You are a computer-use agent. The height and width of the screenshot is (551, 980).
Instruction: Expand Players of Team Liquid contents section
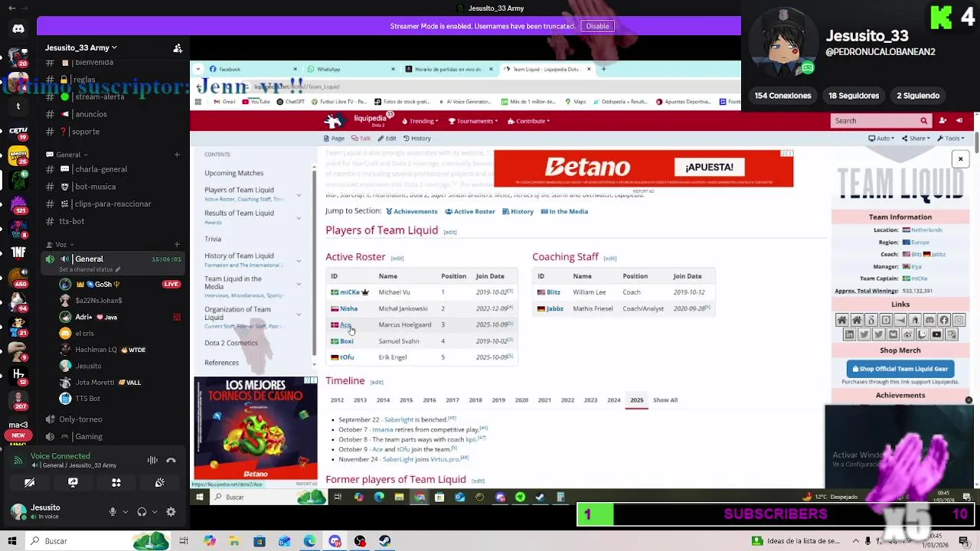299,194
